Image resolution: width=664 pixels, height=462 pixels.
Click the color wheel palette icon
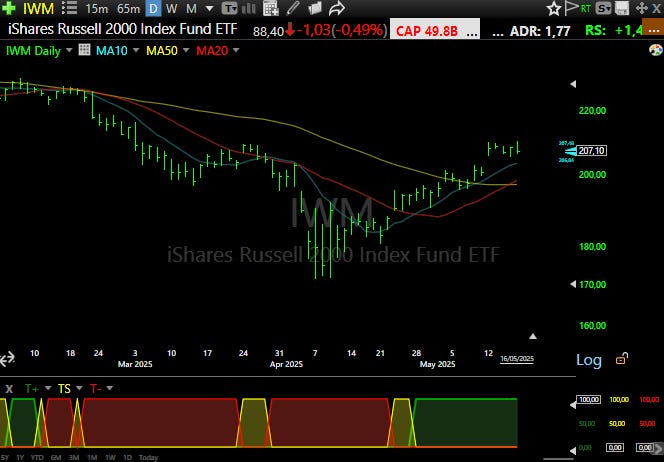656,50
